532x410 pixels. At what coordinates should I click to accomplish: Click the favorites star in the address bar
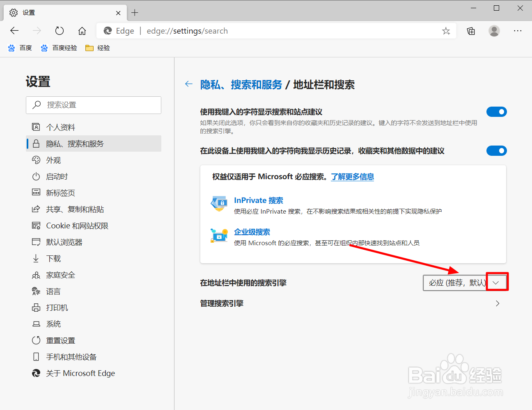point(446,31)
